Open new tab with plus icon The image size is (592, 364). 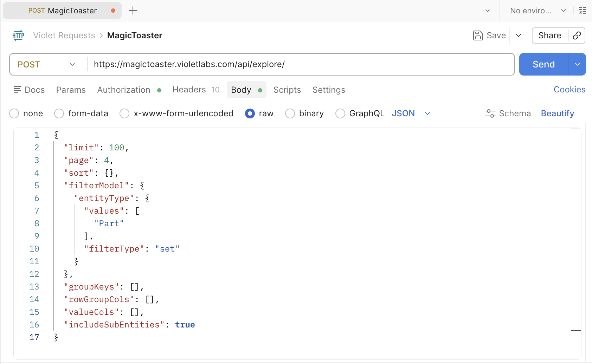coord(133,11)
